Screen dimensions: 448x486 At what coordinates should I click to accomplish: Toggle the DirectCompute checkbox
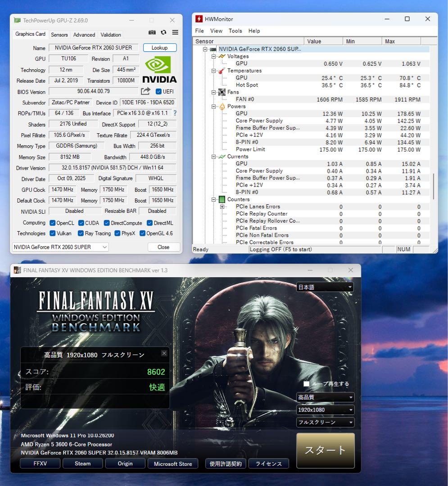[107, 223]
